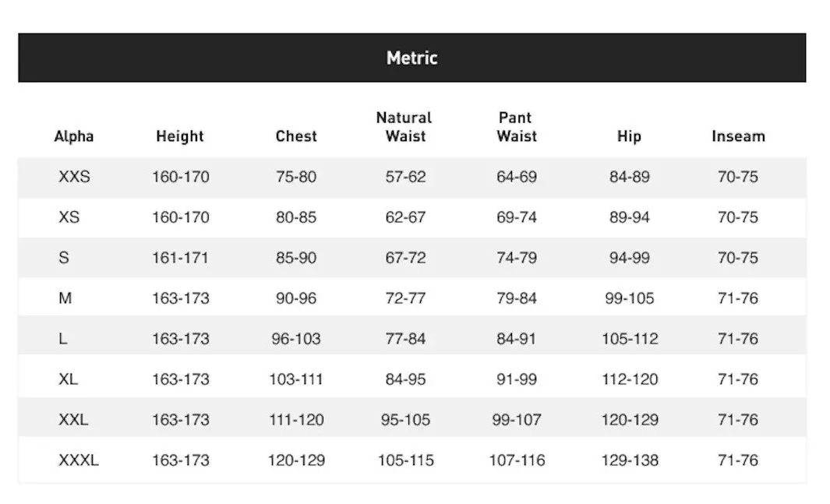Screen dimensions: 830x504
Task: Click the Height column header
Action: point(180,136)
